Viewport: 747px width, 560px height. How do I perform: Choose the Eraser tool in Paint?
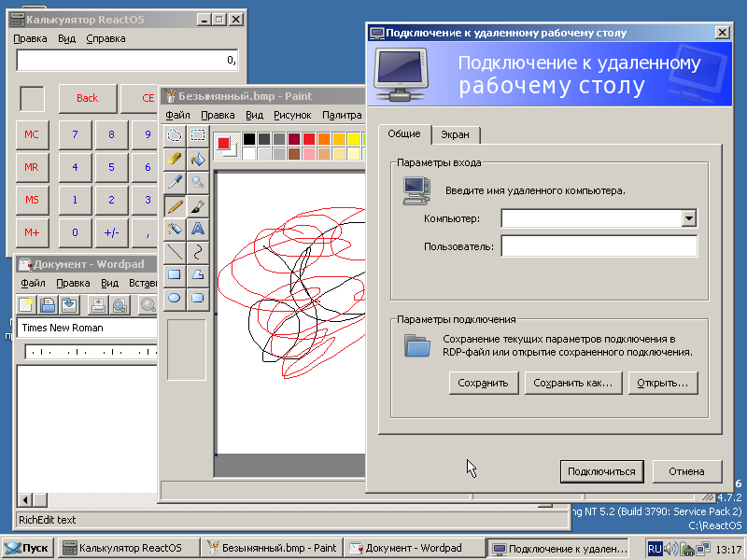(x=175, y=159)
